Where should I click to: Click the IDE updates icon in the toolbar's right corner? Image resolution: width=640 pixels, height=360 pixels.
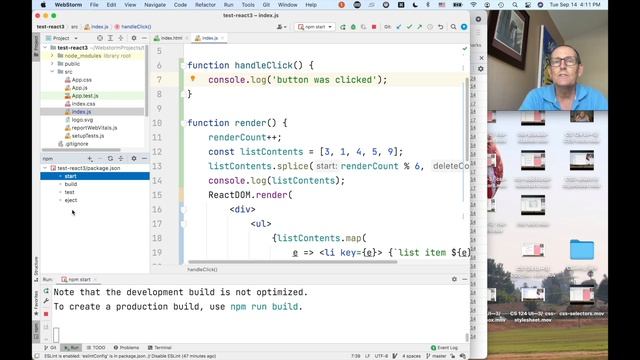464,27
